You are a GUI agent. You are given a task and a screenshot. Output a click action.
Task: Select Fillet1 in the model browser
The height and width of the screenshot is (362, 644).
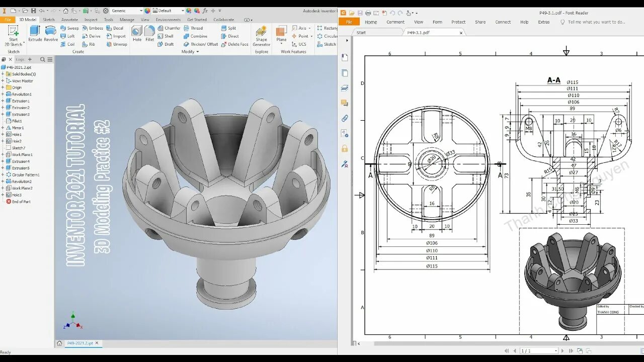(x=14, y=121)
